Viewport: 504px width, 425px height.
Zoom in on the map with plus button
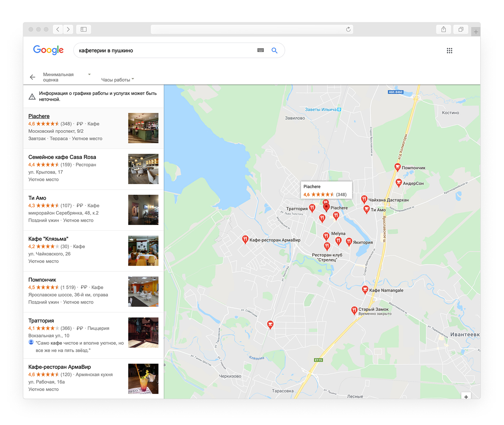pos(466,397)
